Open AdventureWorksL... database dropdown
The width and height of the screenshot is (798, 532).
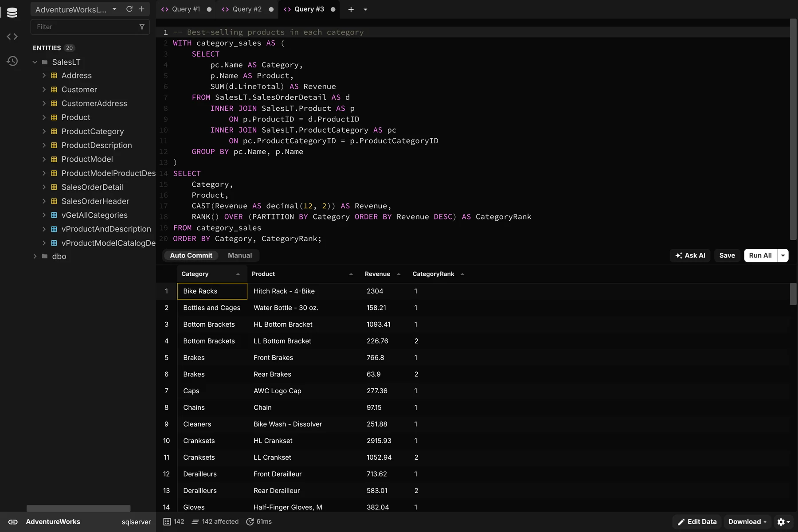click(76, 9)
